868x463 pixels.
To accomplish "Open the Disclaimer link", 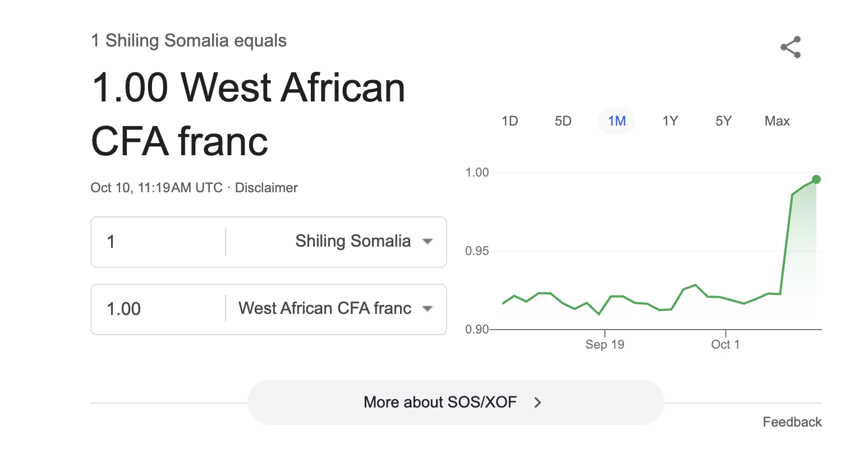I will pyautogui.click(x=266, y=188).
